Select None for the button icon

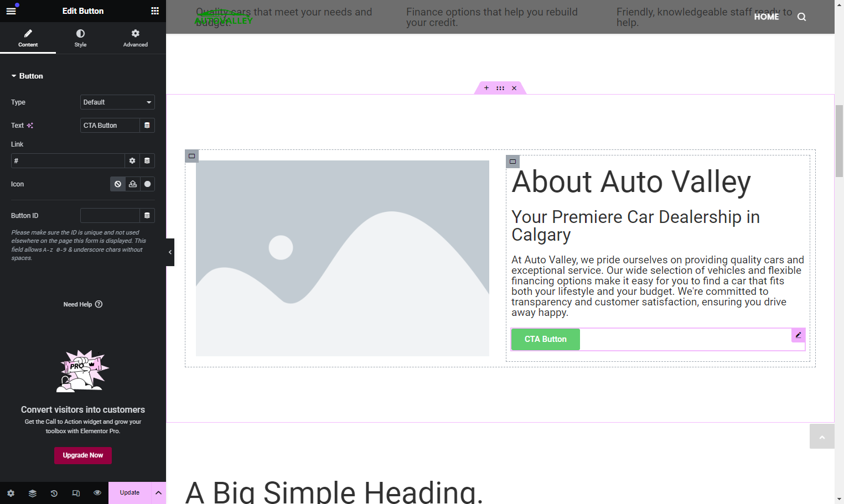(x=118, y=184)
